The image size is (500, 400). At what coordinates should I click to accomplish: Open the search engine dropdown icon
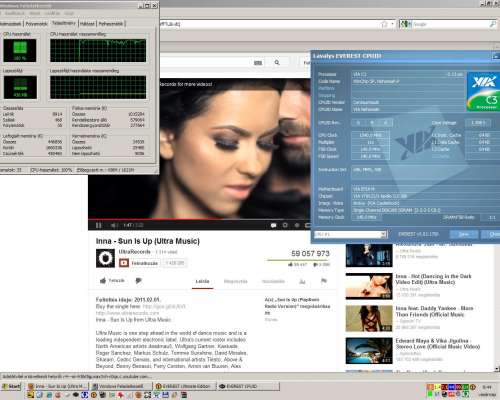click(405, 24)
